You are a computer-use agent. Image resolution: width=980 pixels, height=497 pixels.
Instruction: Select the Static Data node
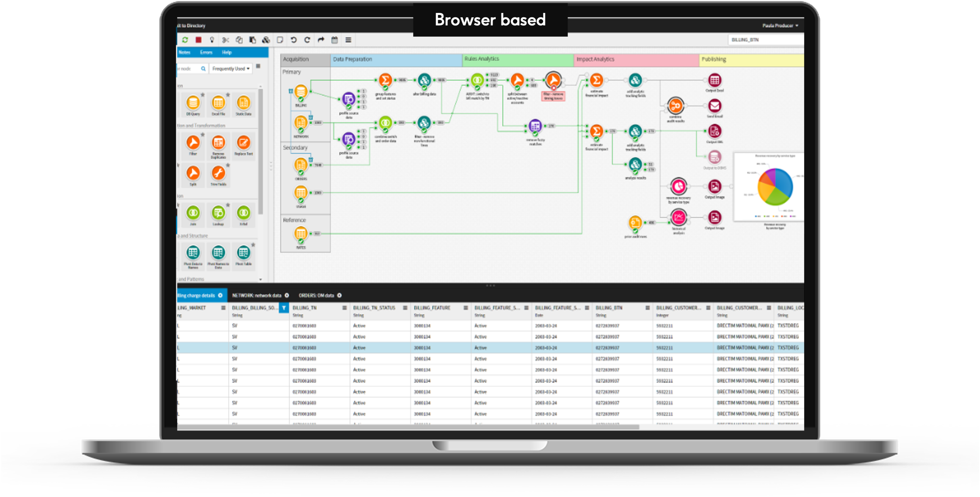[x=243, y=103]
